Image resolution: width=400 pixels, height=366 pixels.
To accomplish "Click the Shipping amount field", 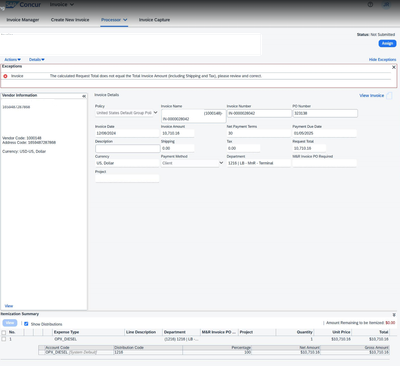I will [178, 148].
